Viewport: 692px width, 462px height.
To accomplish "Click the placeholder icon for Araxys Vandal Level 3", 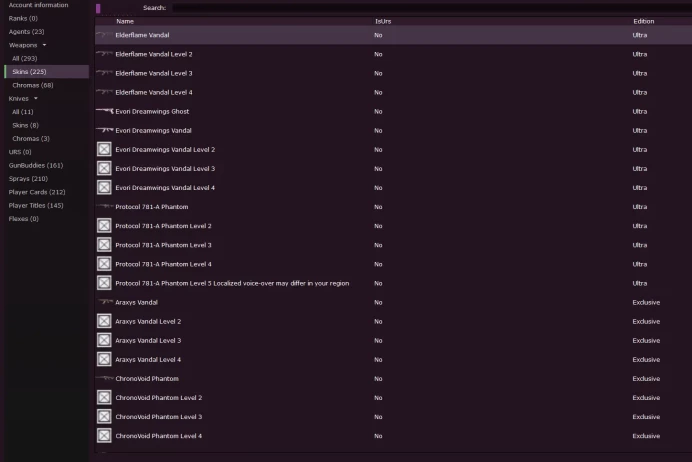I will (104, 340).
